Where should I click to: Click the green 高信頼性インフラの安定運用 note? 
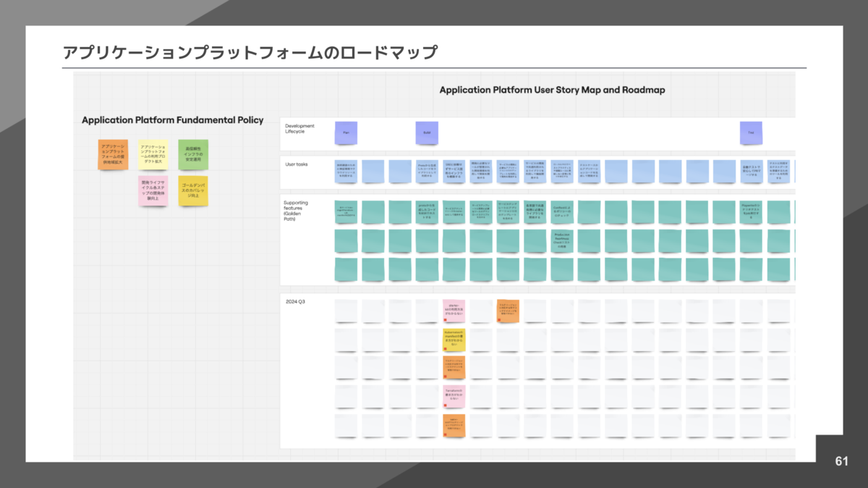click(x=192, y=153)
